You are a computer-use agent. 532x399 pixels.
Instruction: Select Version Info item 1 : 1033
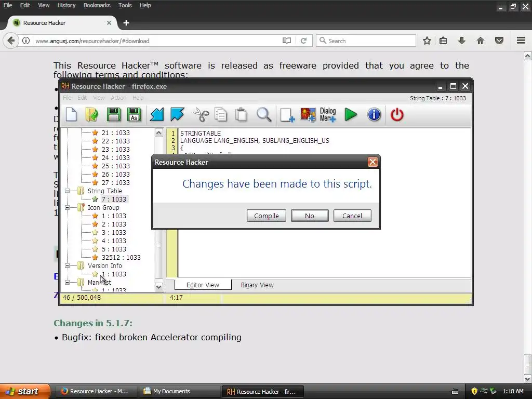114,274
